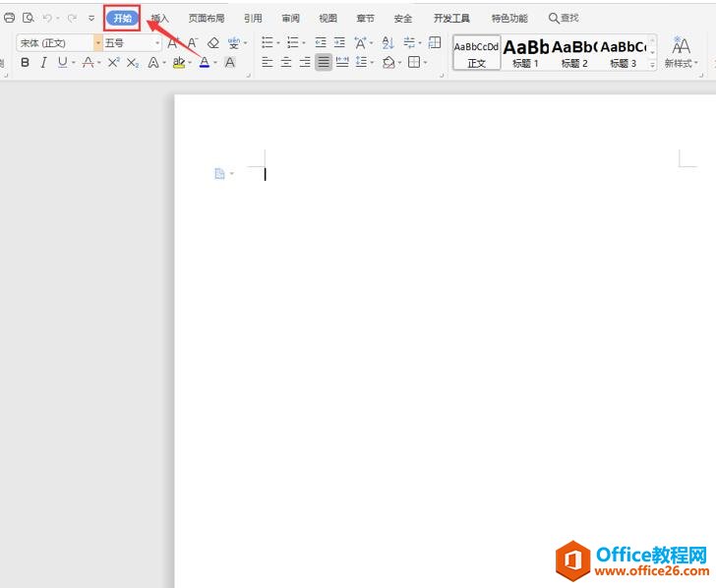Apply the blue font color button
Image resolution: width=716 pixels, height=588 pixels.
coord(205,63)
